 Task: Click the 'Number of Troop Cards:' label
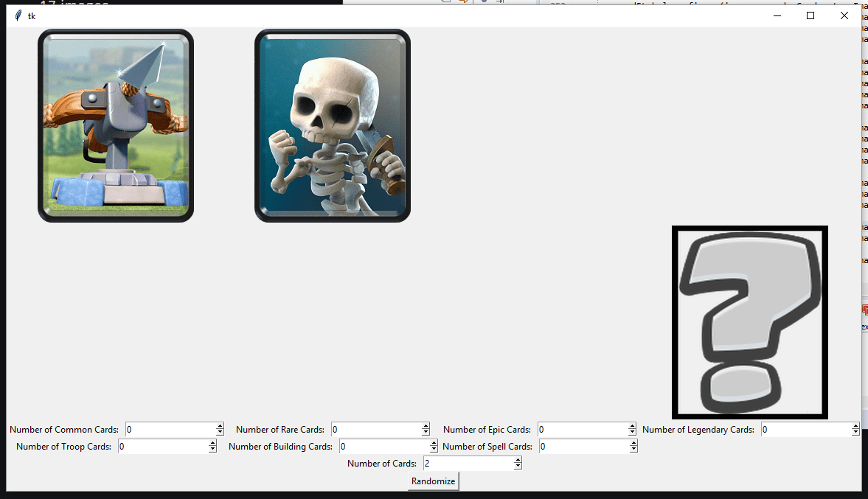[63, 447]
